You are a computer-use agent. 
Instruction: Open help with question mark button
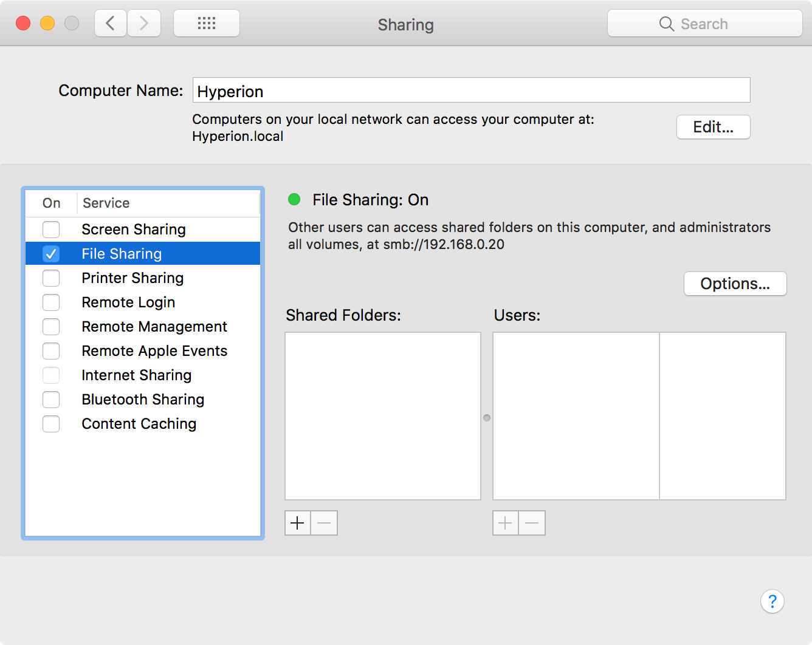[x=772, y=601]
